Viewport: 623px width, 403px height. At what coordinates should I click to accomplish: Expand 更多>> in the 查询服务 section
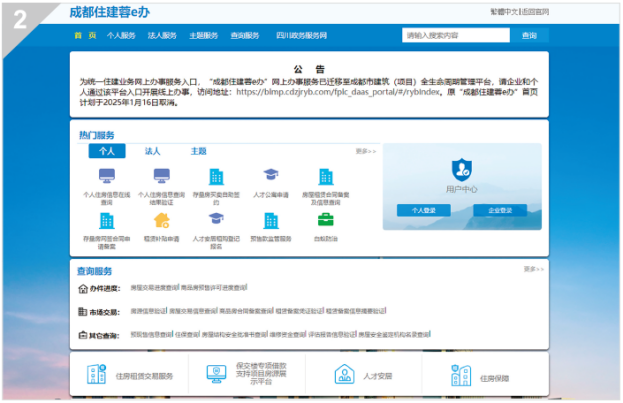pos(533,269)
